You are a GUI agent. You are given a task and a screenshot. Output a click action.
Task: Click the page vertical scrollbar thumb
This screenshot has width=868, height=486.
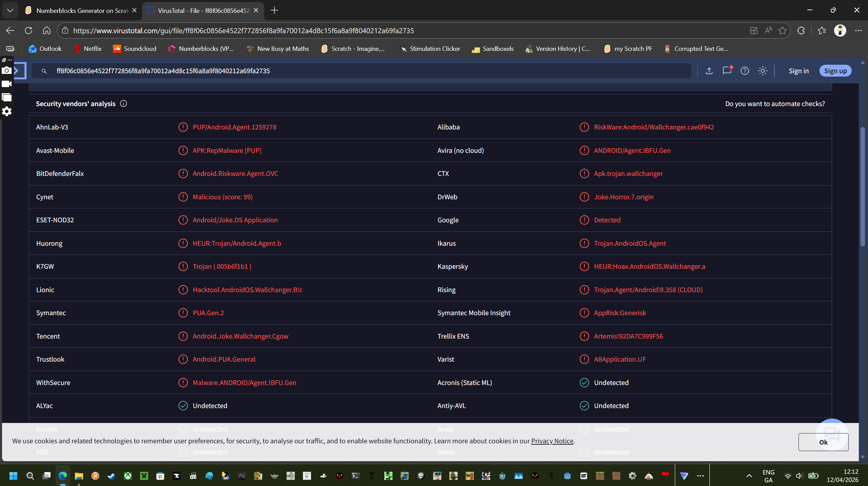coord(862,186)
